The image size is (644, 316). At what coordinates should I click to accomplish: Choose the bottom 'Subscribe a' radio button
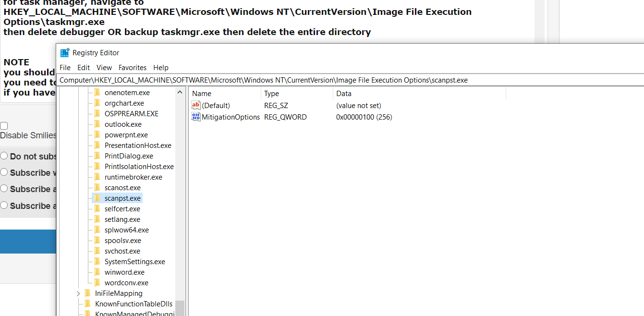click(x=4, y=206)
